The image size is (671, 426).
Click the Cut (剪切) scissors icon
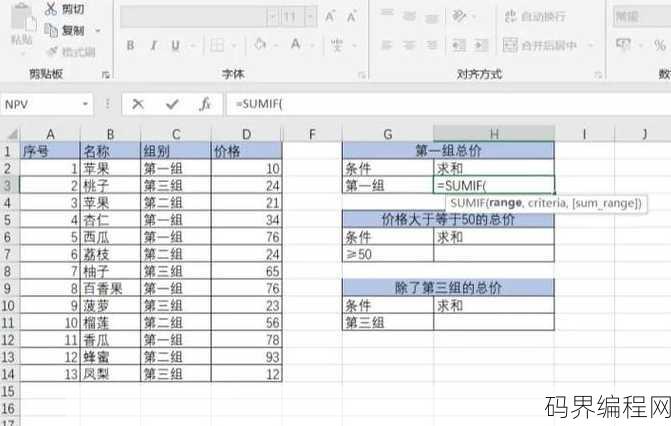51,9
